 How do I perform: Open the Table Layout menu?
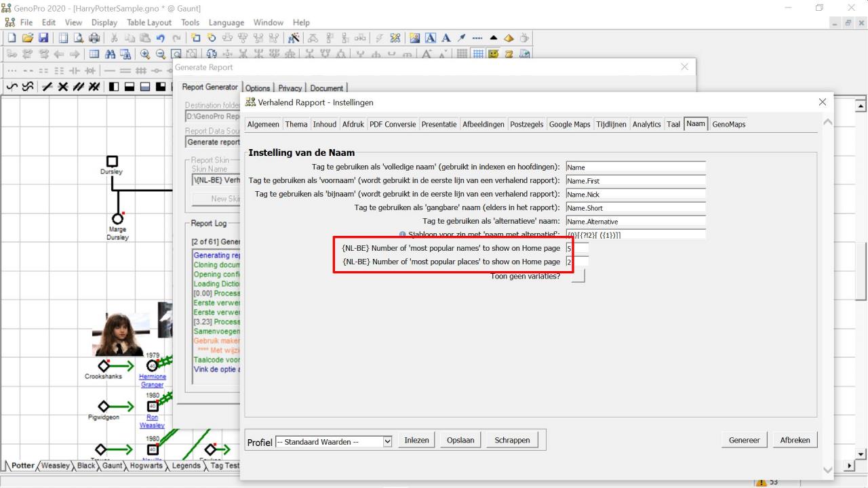click(149, 22)
